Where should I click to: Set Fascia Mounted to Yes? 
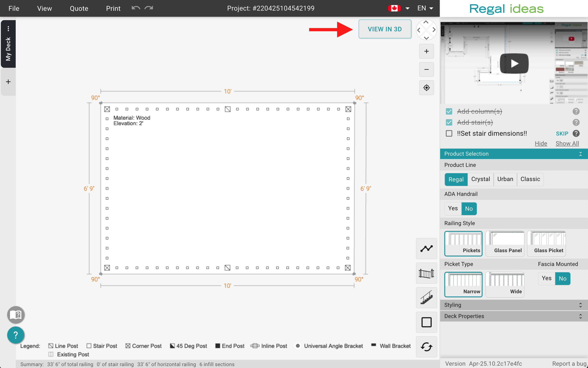tap(546, 278)
